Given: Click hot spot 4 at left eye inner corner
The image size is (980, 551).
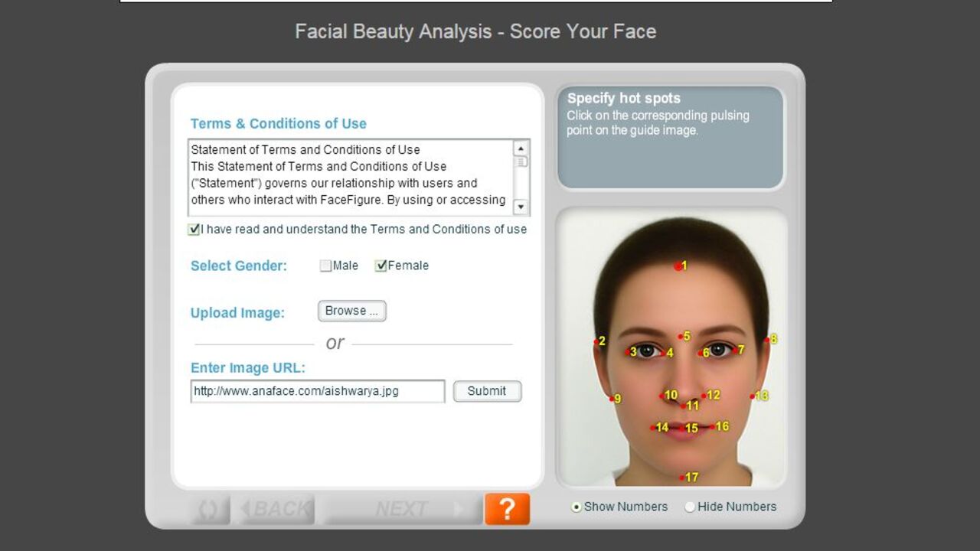Looking at the screenshot, I should coord(663,354).
